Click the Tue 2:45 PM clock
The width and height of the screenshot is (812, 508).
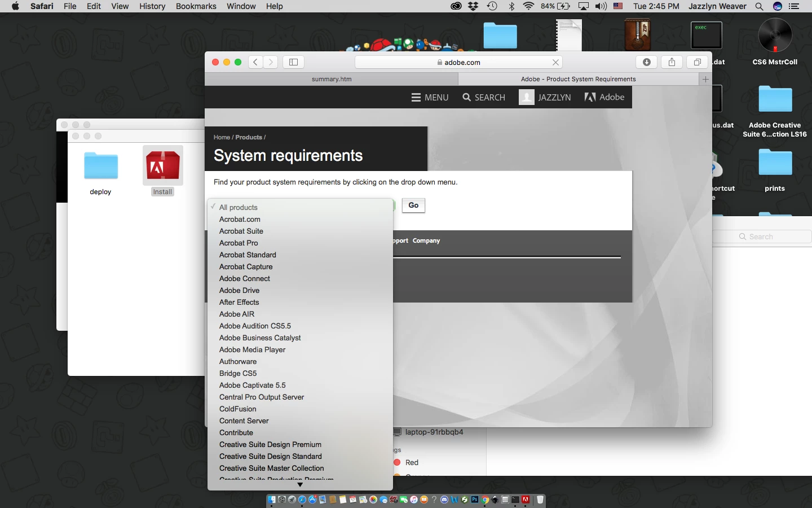coord(656,6)
